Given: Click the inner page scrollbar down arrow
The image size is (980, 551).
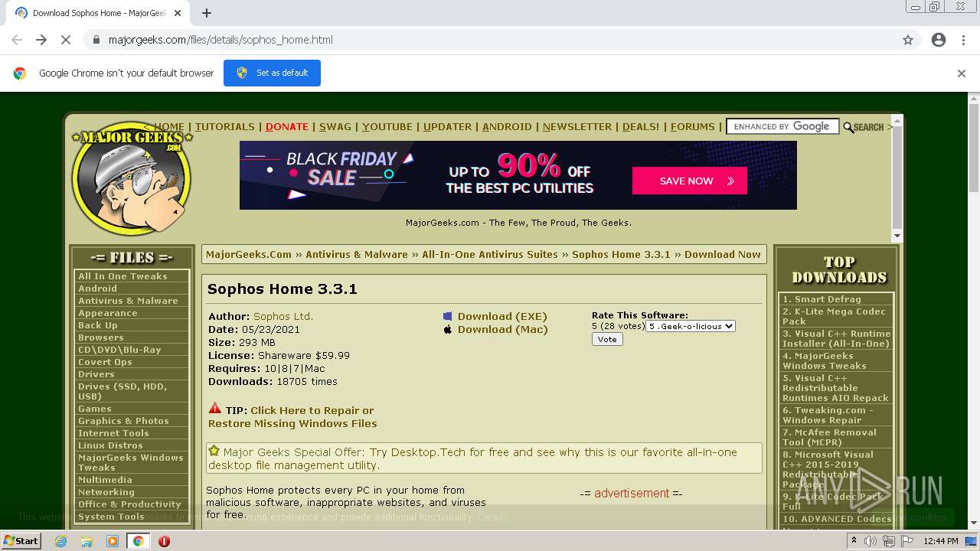Looking at the screenshot, I should [897, 236].
